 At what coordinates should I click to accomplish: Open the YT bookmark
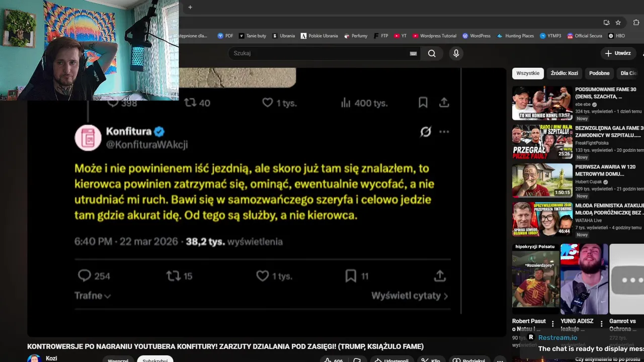pyautogui.click(x=400, y=36)
